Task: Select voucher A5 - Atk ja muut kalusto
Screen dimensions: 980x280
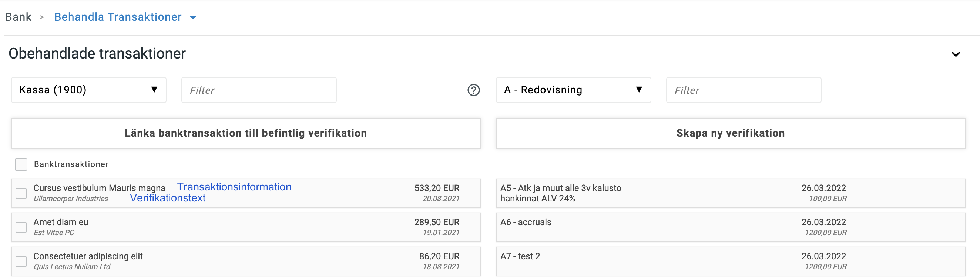Action: coord(730,193)
